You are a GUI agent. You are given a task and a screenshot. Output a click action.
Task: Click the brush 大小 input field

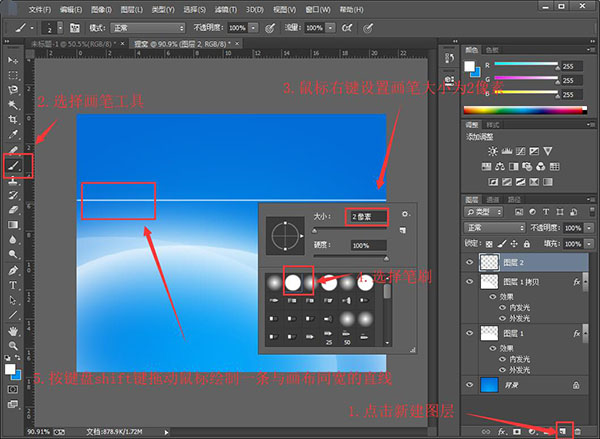pos(366,217)
